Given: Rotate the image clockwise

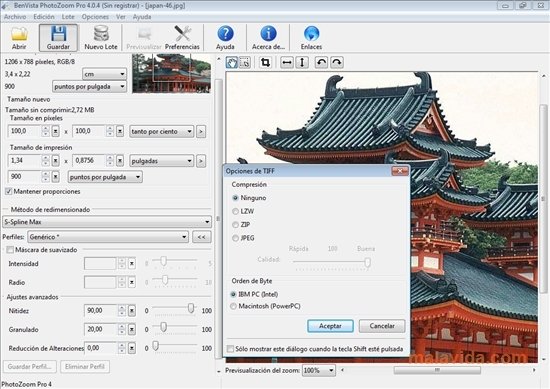Looking at the screenshot, I should click(337, 63).
